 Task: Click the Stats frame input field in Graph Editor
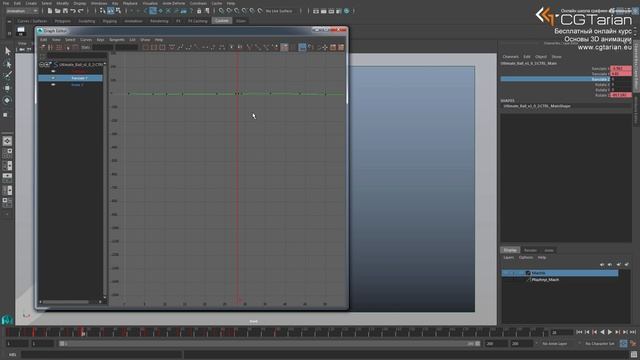pos(102,47)
